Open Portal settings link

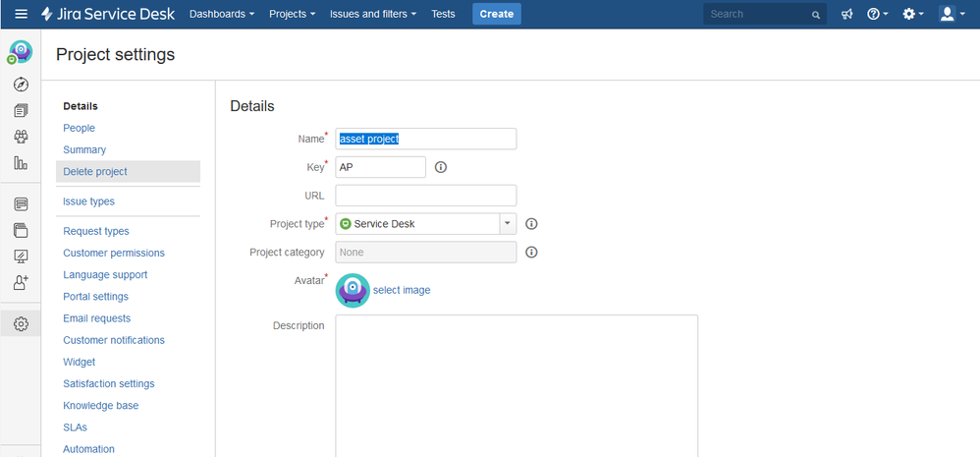click(x=95, y=297)
